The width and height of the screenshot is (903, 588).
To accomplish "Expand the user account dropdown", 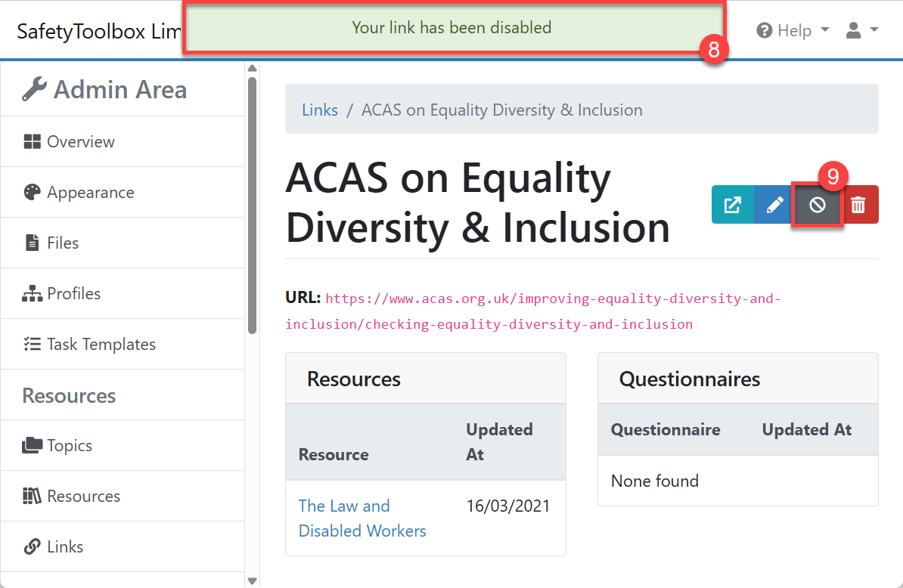I will [861, 30].
